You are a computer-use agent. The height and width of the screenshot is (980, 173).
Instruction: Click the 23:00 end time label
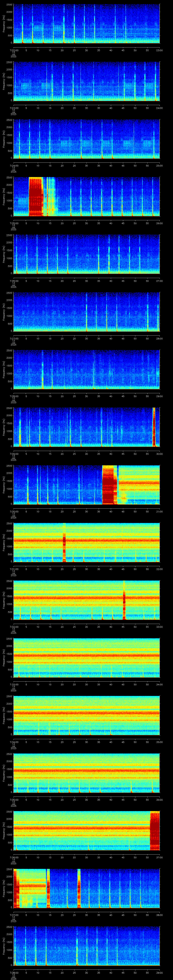click(160, 50)
